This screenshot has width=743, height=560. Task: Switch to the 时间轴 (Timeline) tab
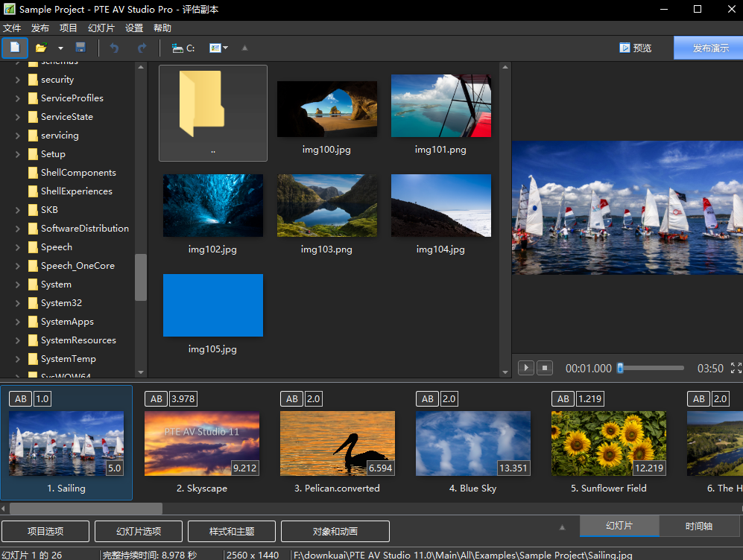click(699, 526)
